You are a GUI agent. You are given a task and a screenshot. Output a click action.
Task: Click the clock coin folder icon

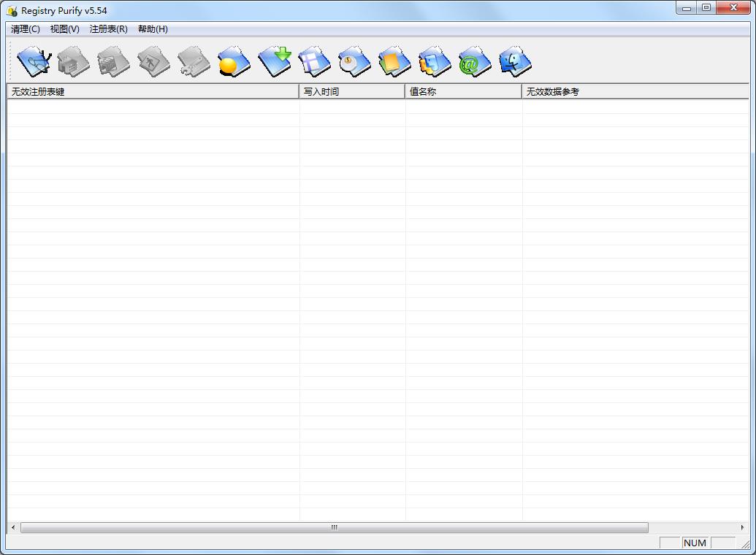(354, 62)
